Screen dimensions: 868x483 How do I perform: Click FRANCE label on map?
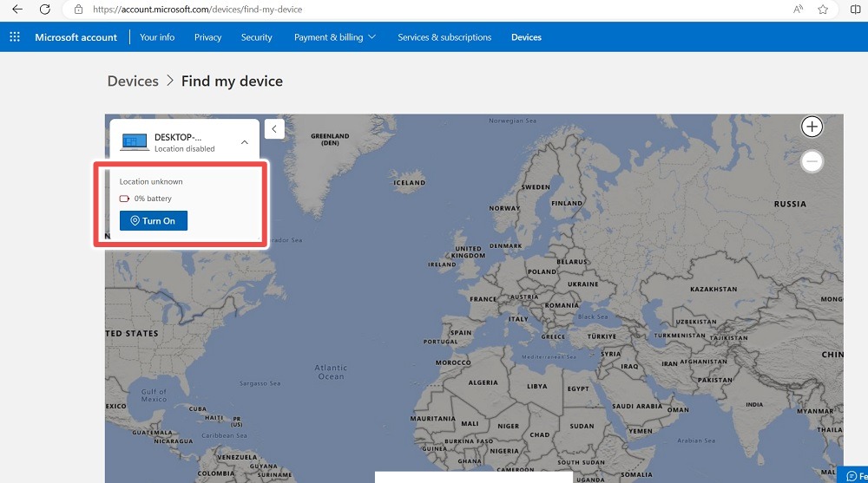[x=483, y=299]
